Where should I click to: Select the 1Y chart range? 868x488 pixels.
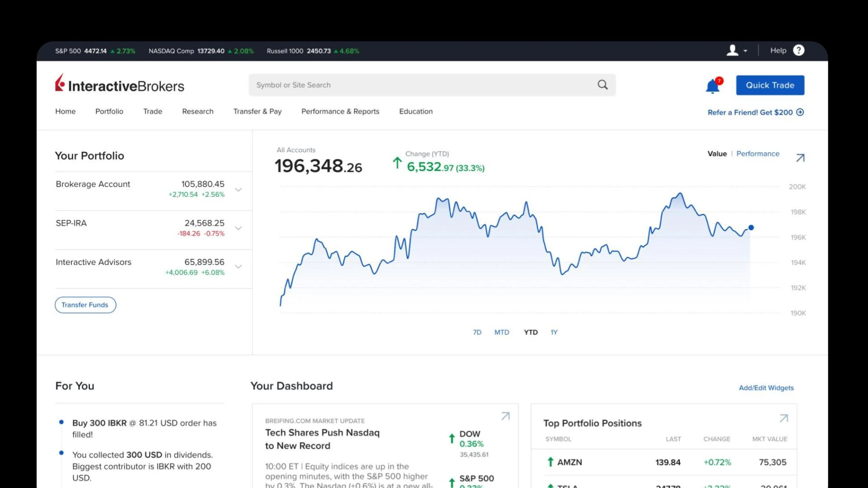click(x=554, y=332)
